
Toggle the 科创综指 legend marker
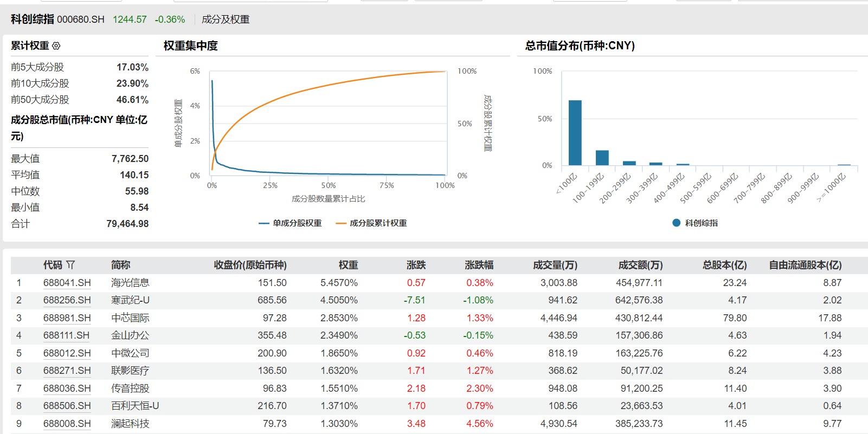pos(695,223)
